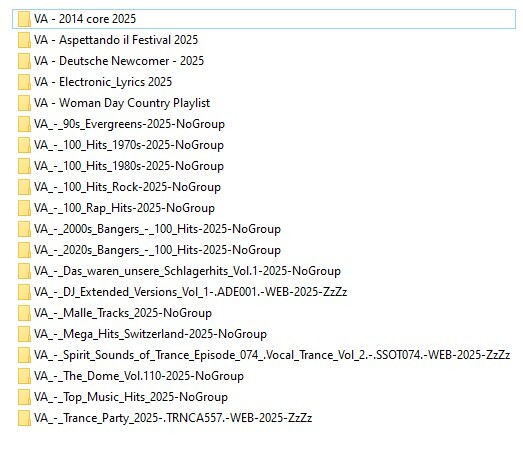Select "VA_-_100_Hits_Rock-2025-NoGroup" name
Image resolution: width=523 pixels, height=457 pixels.
tap(127, 187)
